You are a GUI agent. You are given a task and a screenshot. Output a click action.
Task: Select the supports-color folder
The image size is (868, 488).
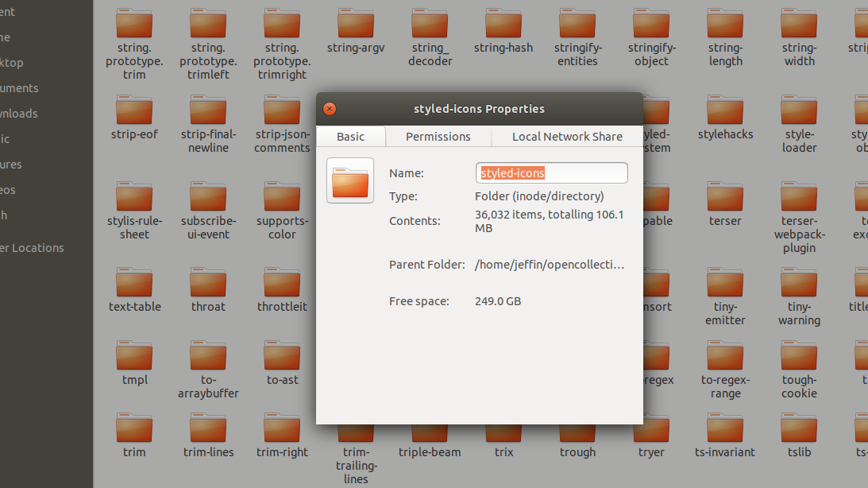282,211
